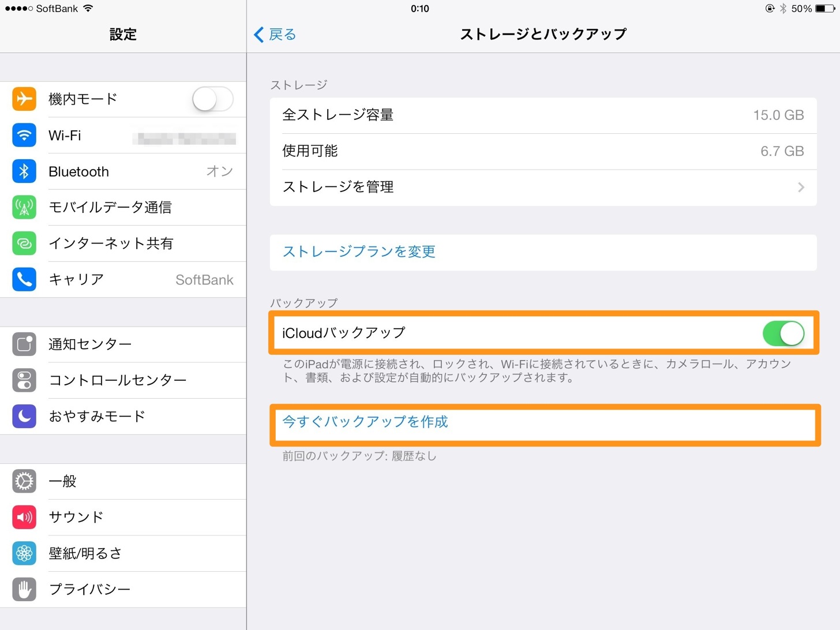Tap the Bluetooth status bar icon
Image resolution: width=840 pixels, height=630 pixels.
[783, 9]
